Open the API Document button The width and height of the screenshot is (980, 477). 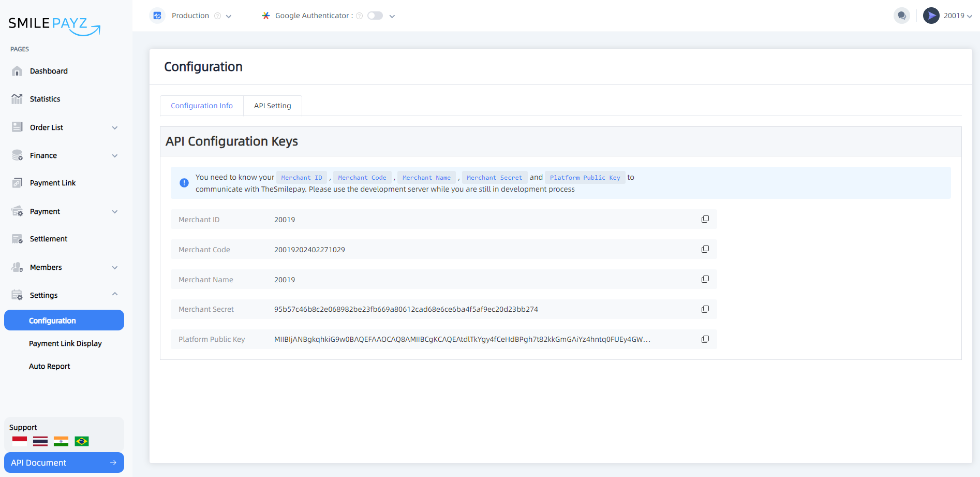click(x=64, y=462)
